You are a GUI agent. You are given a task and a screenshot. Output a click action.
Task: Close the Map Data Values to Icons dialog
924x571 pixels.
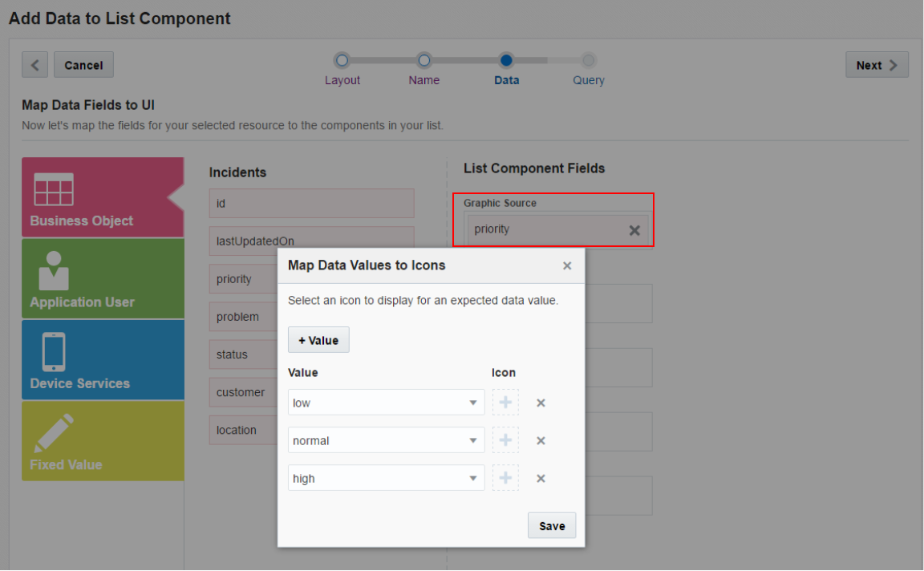point(567,265)
